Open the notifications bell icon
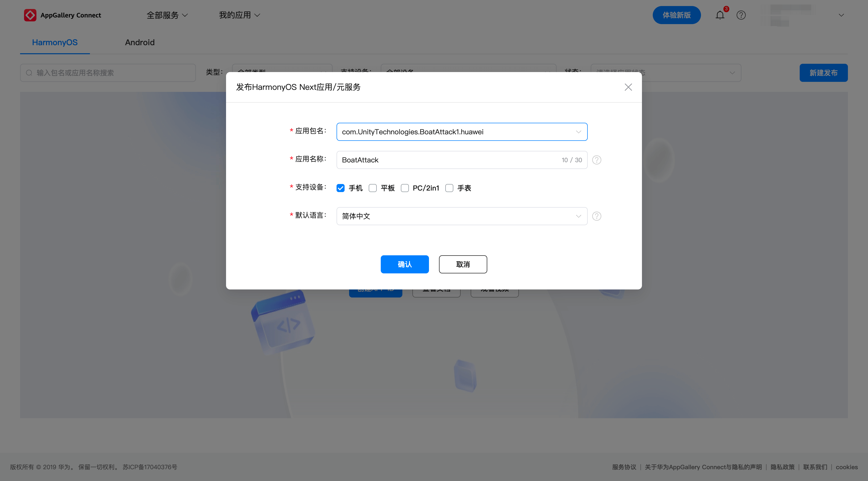The height and width of the screenshot is (481, 868). coord(720,15)
